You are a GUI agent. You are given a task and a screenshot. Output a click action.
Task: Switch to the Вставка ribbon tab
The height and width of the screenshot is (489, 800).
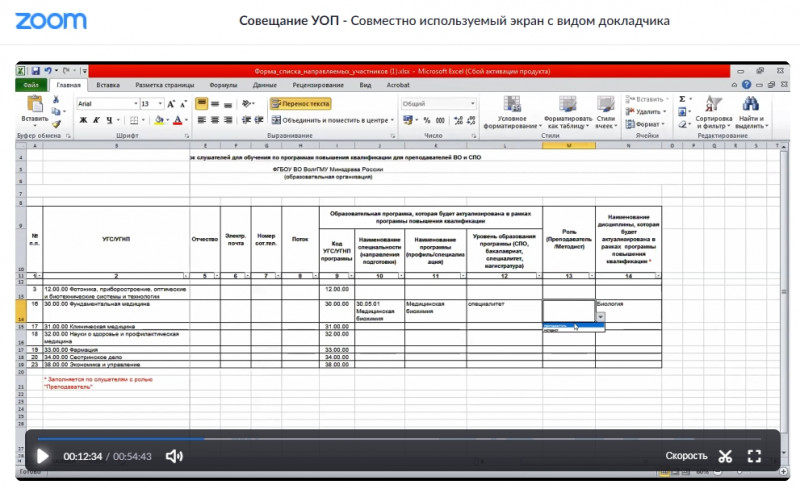(108, 85)
